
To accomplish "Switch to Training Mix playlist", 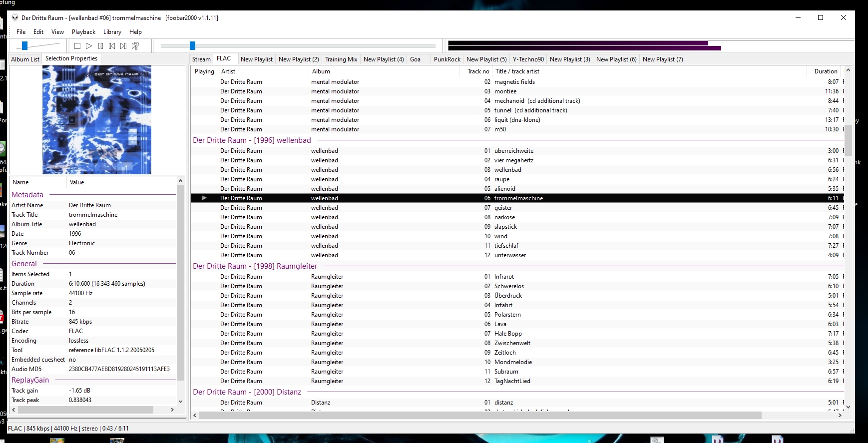I will point(341,59).
